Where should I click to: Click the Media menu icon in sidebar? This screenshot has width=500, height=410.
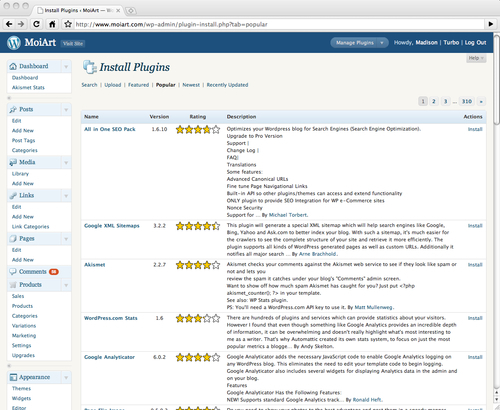tap(13, 162)
